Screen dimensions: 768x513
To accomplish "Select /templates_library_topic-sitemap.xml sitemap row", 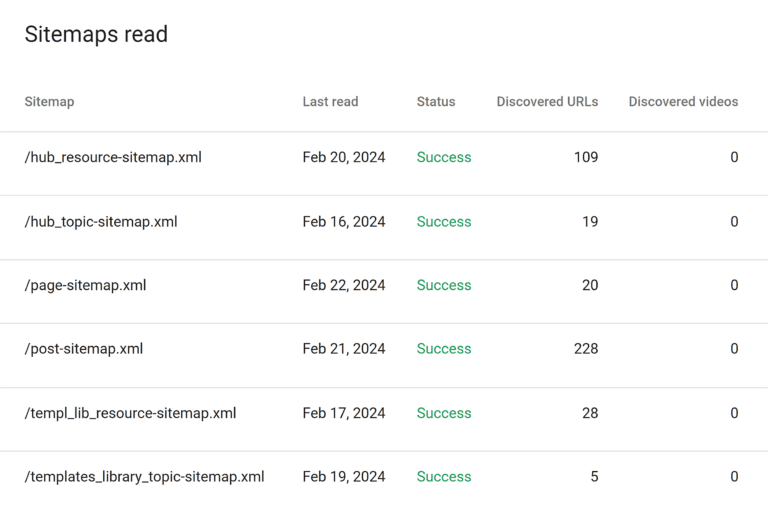I will coord(144,477).
